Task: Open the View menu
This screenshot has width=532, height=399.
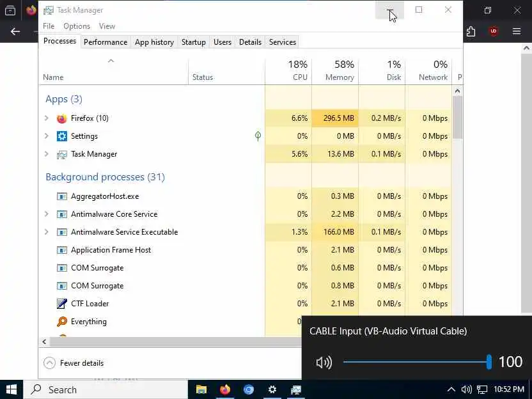Action: pos(107,26)
